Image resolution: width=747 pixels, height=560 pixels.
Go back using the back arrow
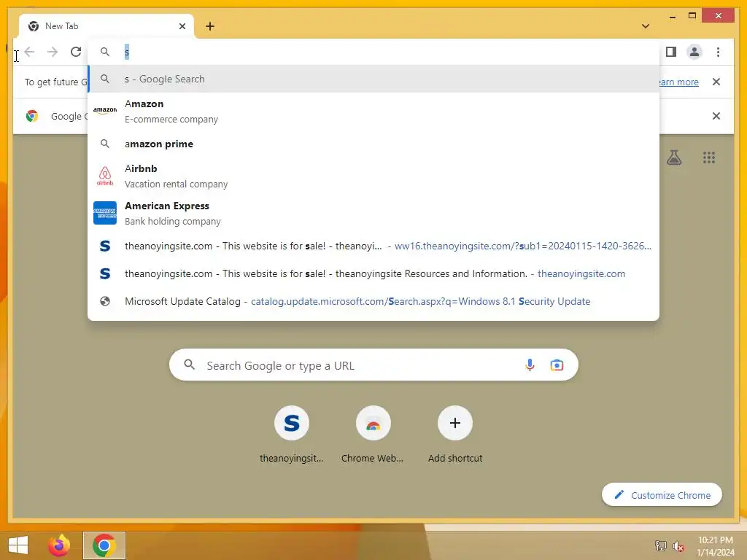pos(29,52)
